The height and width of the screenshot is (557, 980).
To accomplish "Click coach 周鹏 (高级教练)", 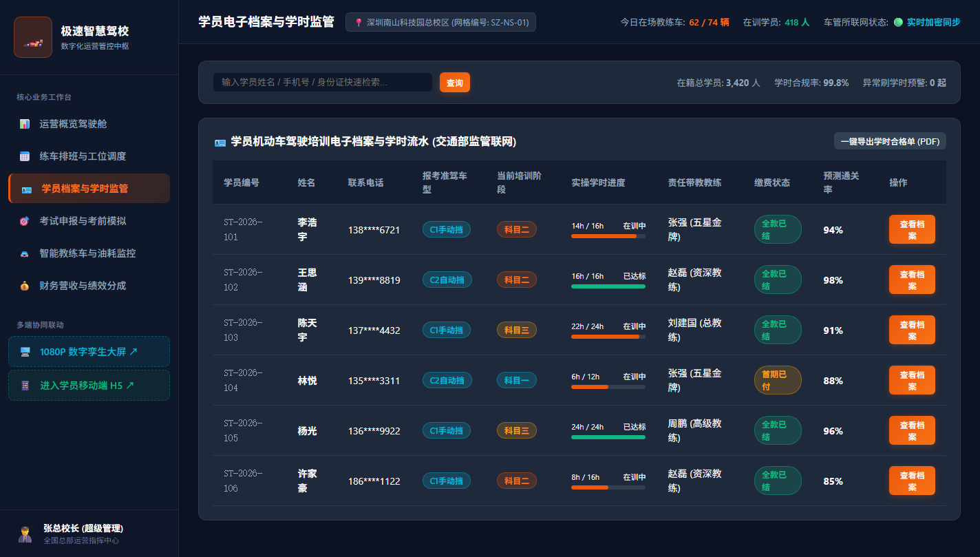I will pyautogui.click(x=695, y=430).
